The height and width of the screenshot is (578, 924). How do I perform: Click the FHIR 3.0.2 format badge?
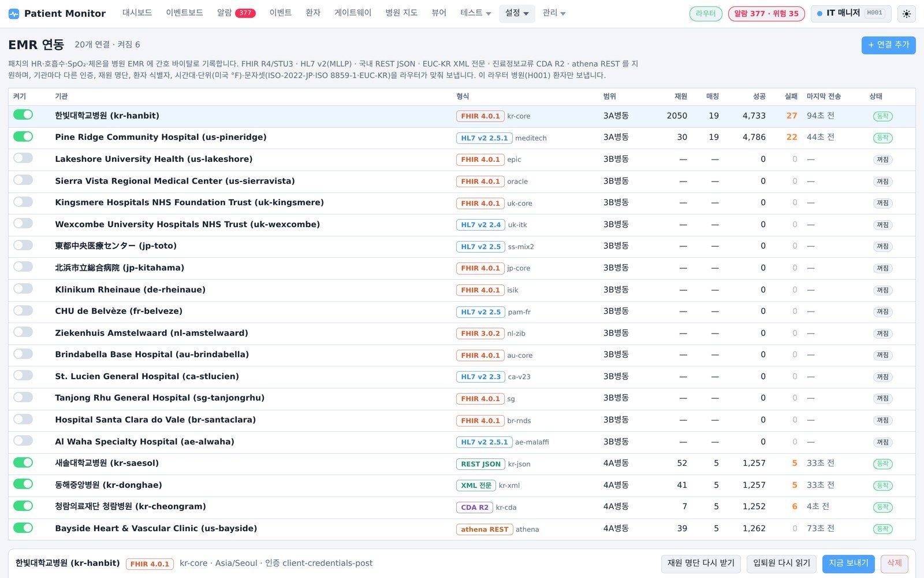coord(480,334)
